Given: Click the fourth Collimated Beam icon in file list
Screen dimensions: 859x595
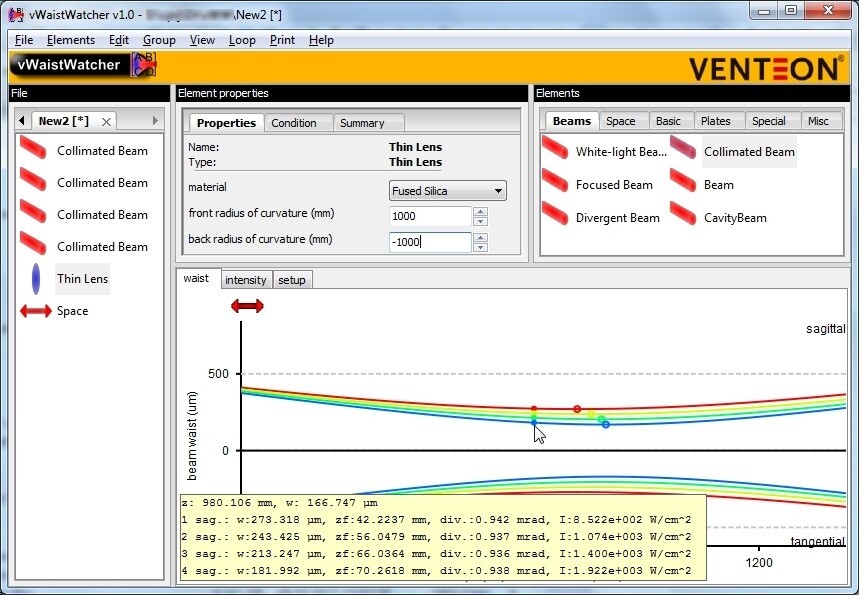Looking at the screenshot, I should coord(33,243).
